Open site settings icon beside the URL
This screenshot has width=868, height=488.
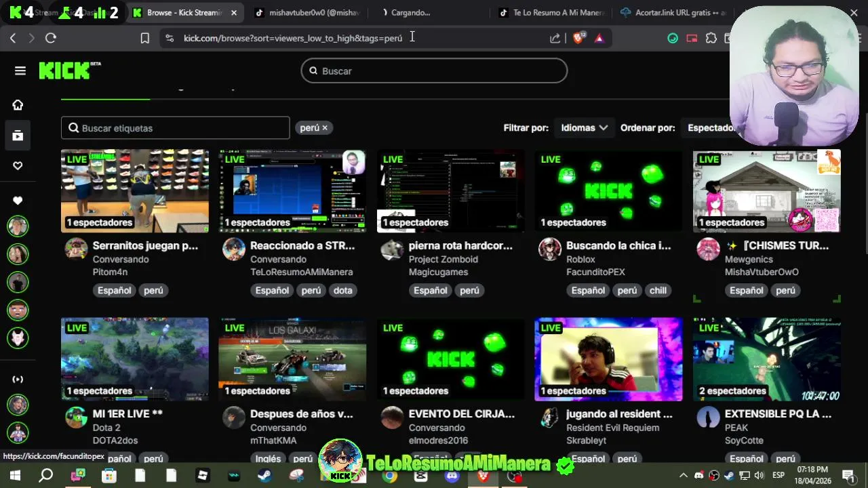170,38
